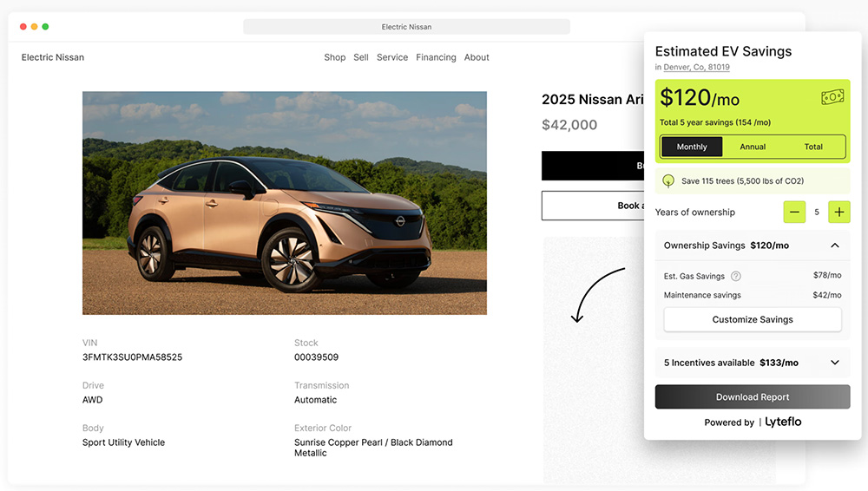Screen dimensions: 868x491
Task: Click the red window close dot
Action: click(23, 27)
